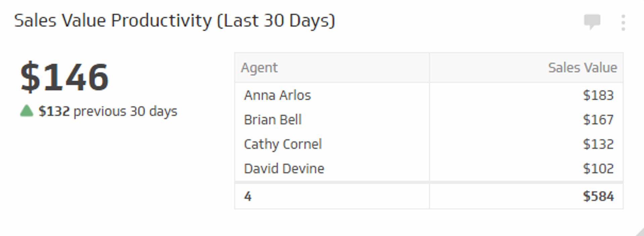Click the $183 sales value cell
The height and width of the screenshot is (236, 644).
(x=598, y=95)
